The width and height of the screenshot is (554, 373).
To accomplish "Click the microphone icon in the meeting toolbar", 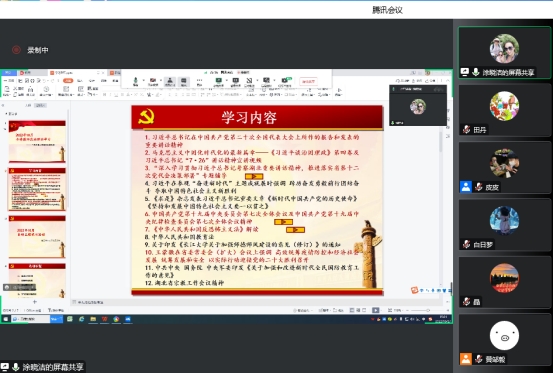I will point(135,80).
